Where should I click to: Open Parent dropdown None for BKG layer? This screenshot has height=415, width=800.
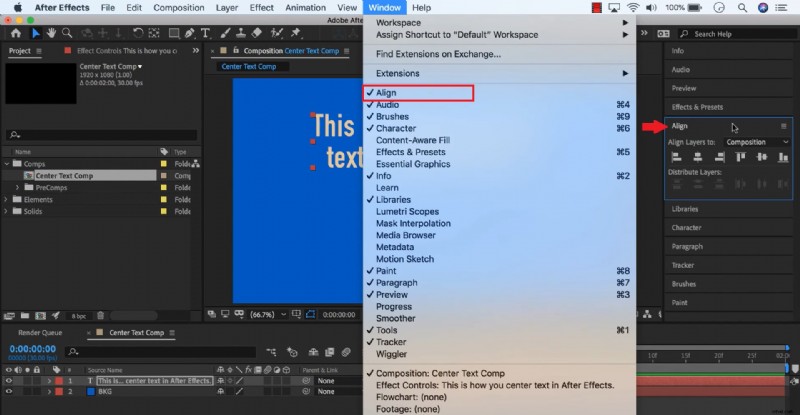click(x=338, y=392)
